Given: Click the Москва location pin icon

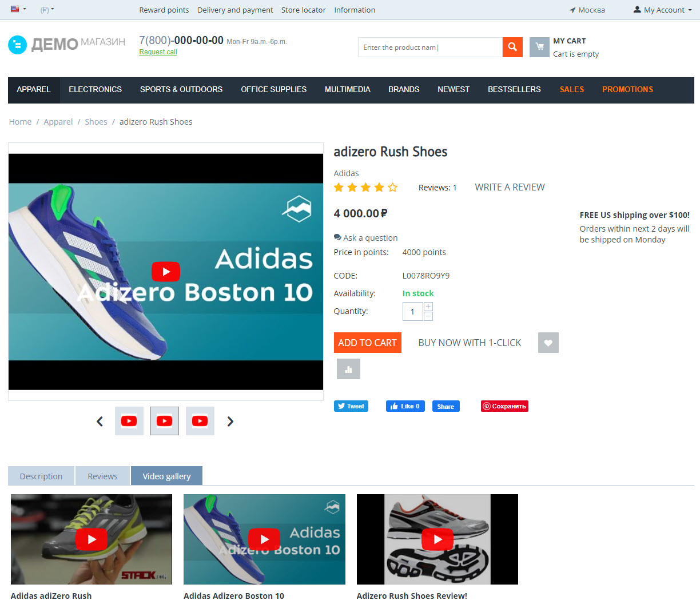Looking at the screenshot, I should [572, 9].
